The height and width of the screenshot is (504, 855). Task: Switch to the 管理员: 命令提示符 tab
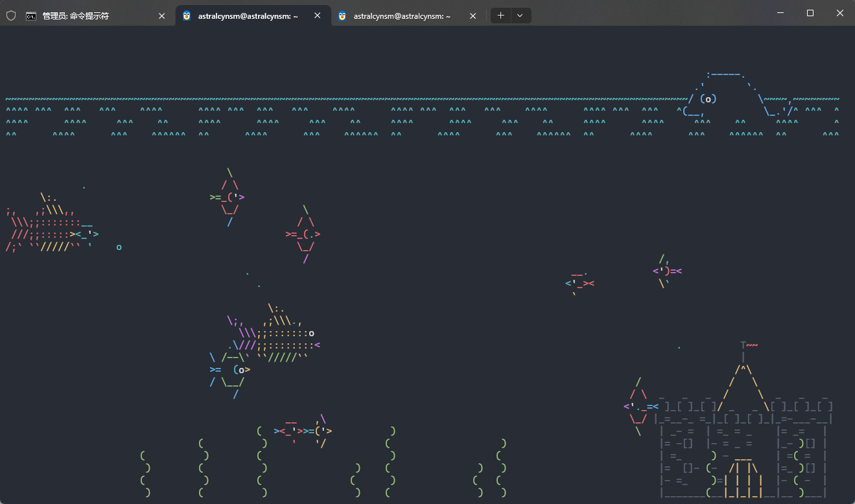[84, 16]
